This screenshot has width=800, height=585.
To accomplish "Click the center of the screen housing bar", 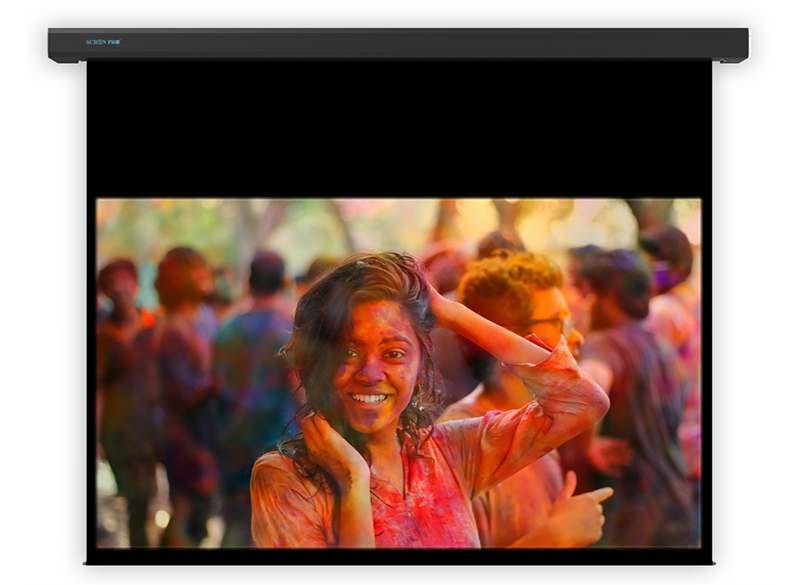I will point(400,44).
